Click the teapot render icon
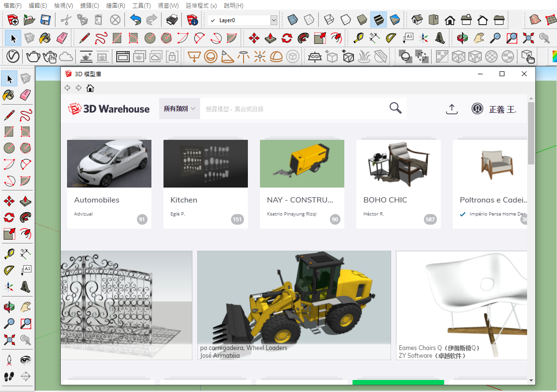The image size is (557, 392). pyautogui.click(x=33, y=56)
